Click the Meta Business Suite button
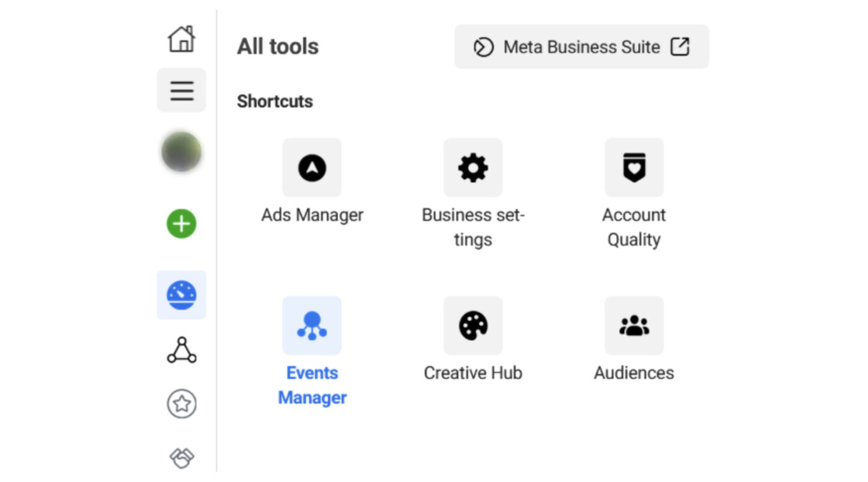 pyautogui.click(x=582, y=46)
